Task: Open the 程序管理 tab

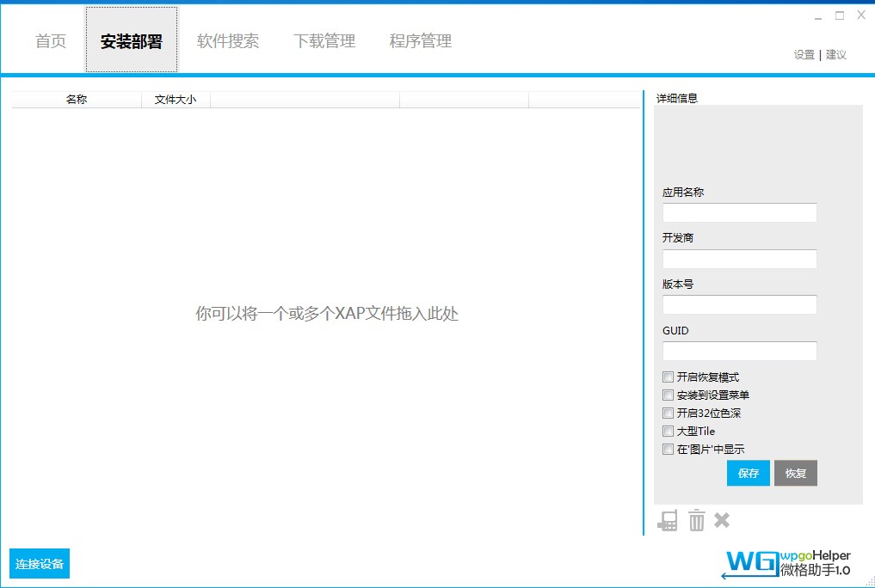Action: point(421,40)
